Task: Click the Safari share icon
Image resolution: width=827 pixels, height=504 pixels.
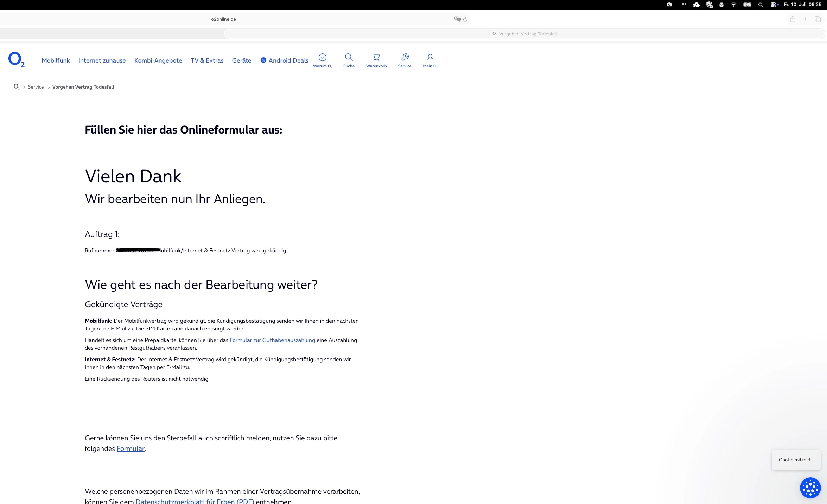Action: (793, 19)
